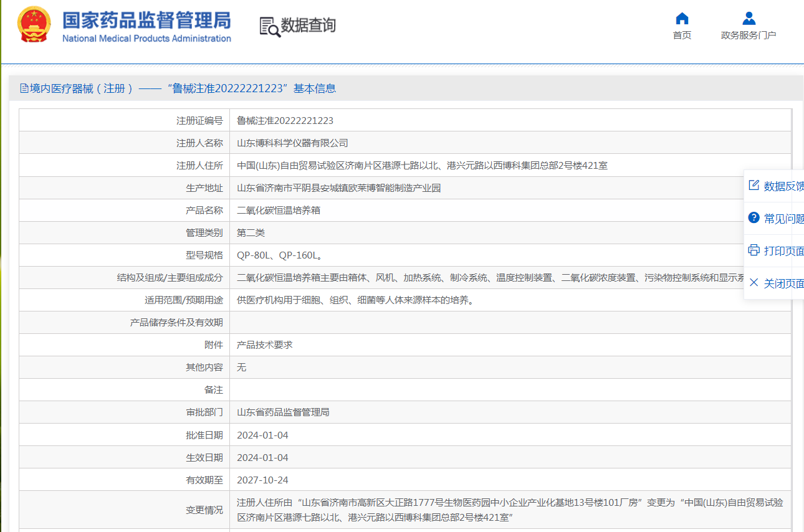Click the 基本信息 section header text
Image resolution: width=804 pixels, height=532 pixels.
pyautogui.click(x=315, y=88)
